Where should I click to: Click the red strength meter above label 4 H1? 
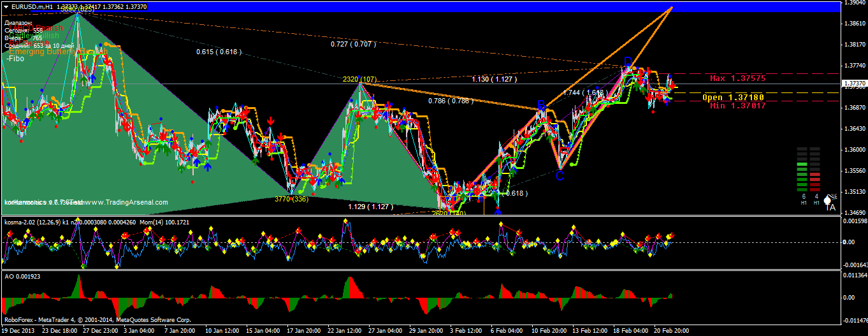(x=816, y=170)
